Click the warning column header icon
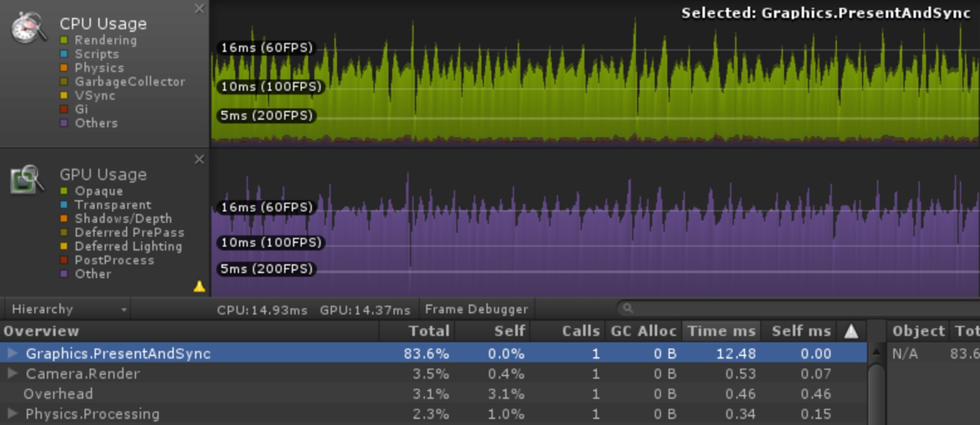Viewport: 980px width, 425px height. coord(851,331)
